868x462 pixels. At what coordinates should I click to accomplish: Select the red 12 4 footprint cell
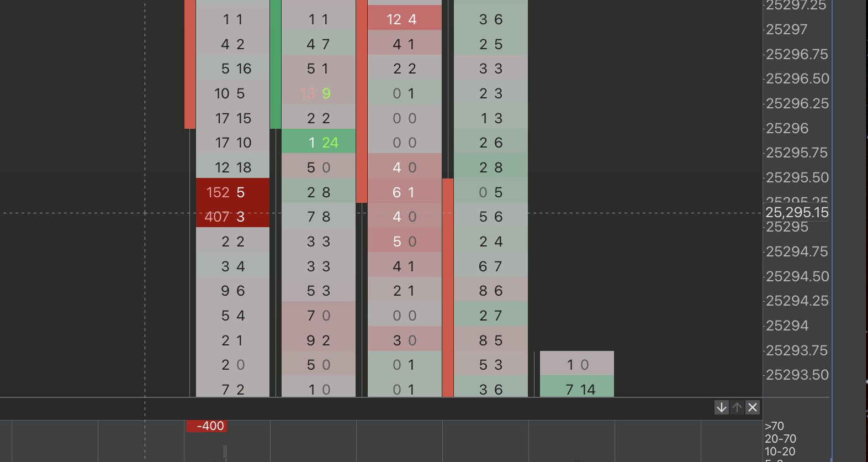[404, 19]
